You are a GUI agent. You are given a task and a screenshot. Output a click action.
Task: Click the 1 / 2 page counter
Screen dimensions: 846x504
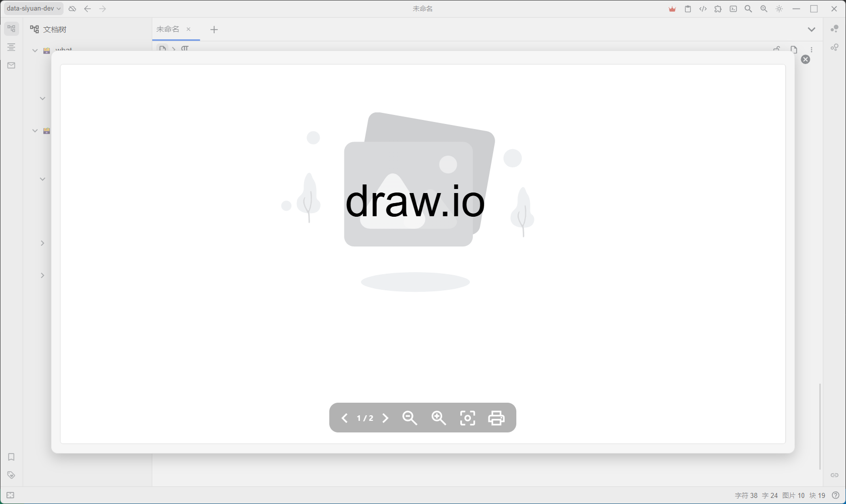click(365, 418)
